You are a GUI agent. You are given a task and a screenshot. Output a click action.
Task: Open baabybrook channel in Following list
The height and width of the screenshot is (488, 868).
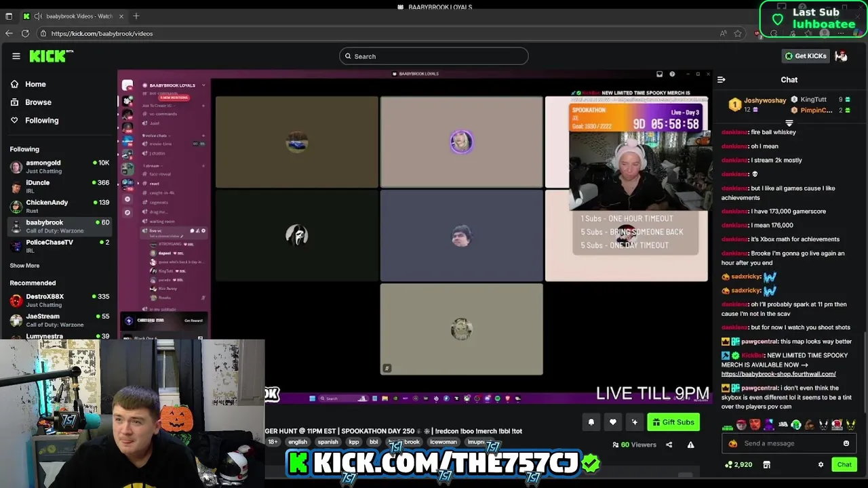click(59, 226)
